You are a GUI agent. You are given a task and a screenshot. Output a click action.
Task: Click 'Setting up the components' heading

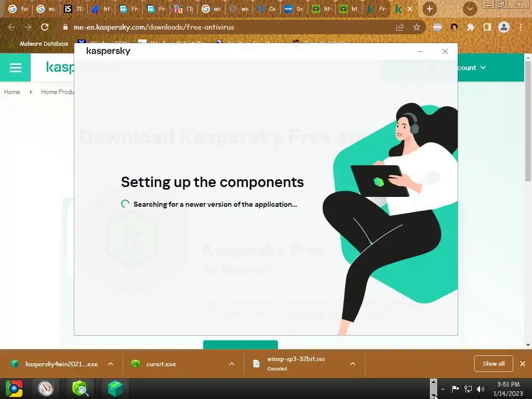(x=212, y=182)
